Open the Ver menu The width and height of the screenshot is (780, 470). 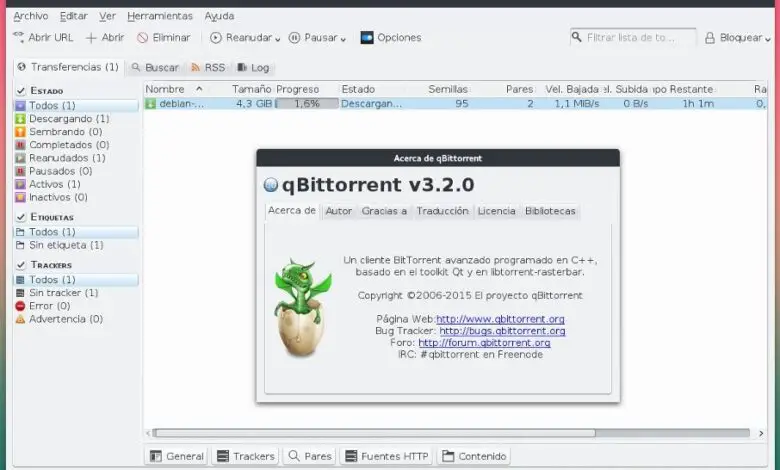click(x=107, y=16)
